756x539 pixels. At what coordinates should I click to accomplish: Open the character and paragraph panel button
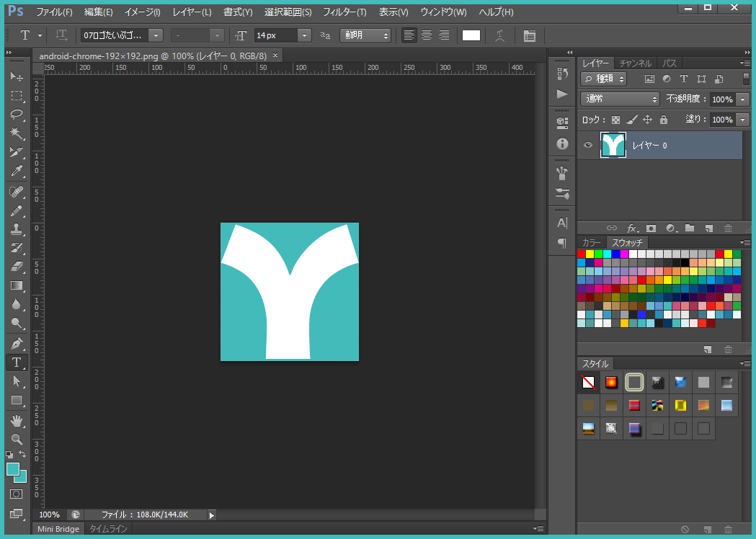point(529,35)
